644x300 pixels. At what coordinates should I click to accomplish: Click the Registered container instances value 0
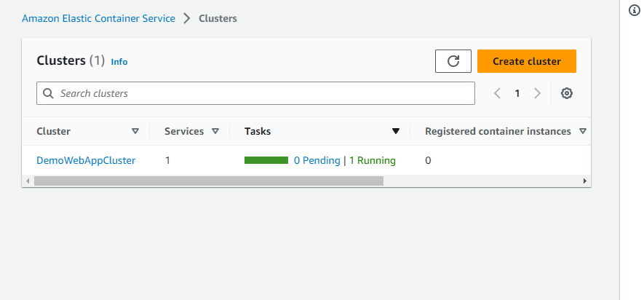tap(428, 160)
